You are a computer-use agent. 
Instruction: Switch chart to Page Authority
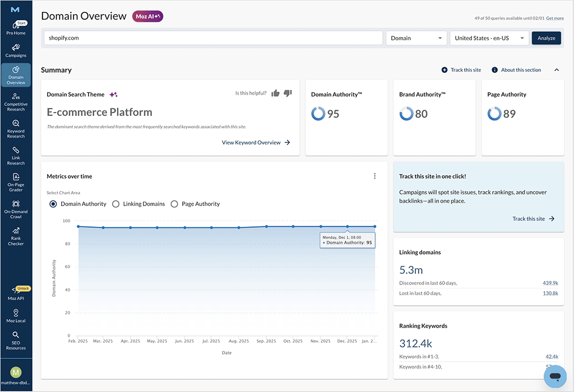174,204
